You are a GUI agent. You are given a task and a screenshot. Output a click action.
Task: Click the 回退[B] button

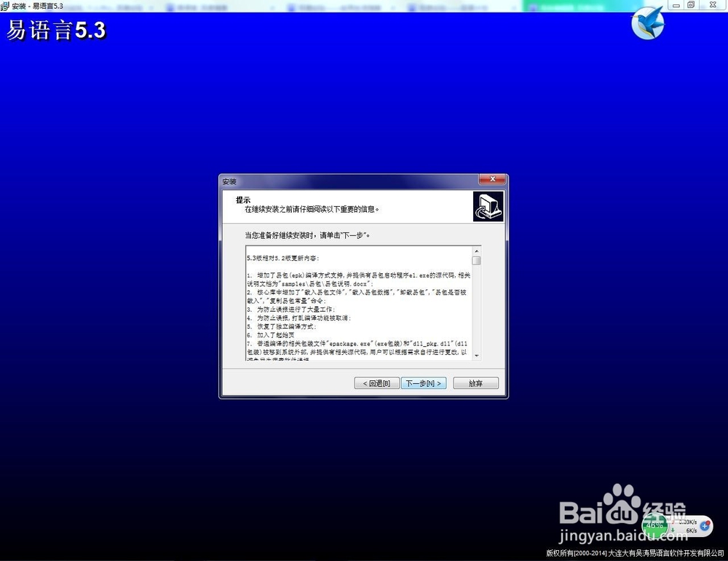coord(376,383)
